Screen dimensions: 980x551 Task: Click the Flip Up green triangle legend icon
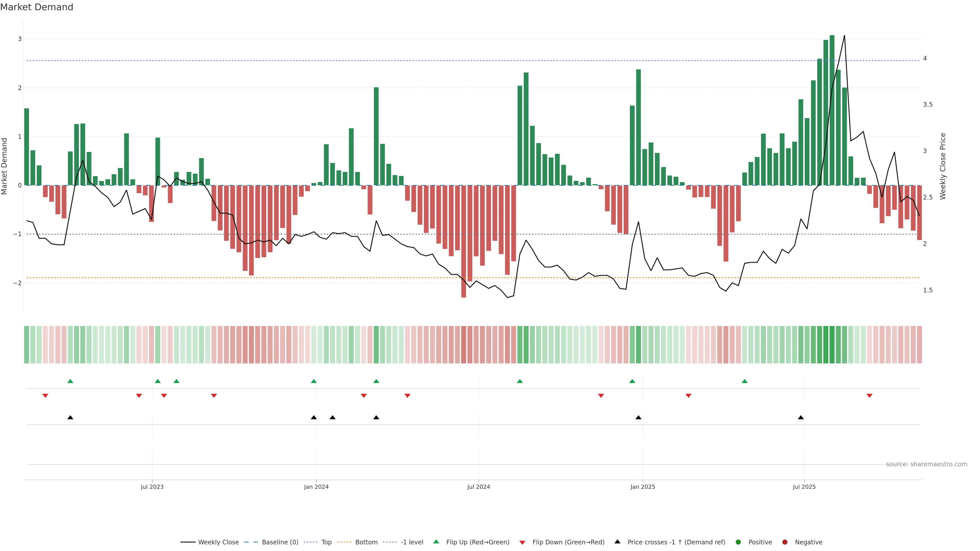(436, 542)
